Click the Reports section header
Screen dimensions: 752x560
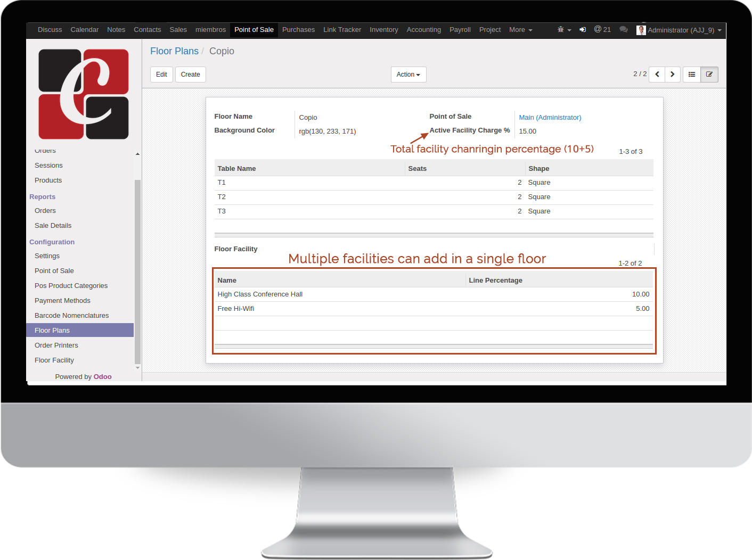[43, 197]
